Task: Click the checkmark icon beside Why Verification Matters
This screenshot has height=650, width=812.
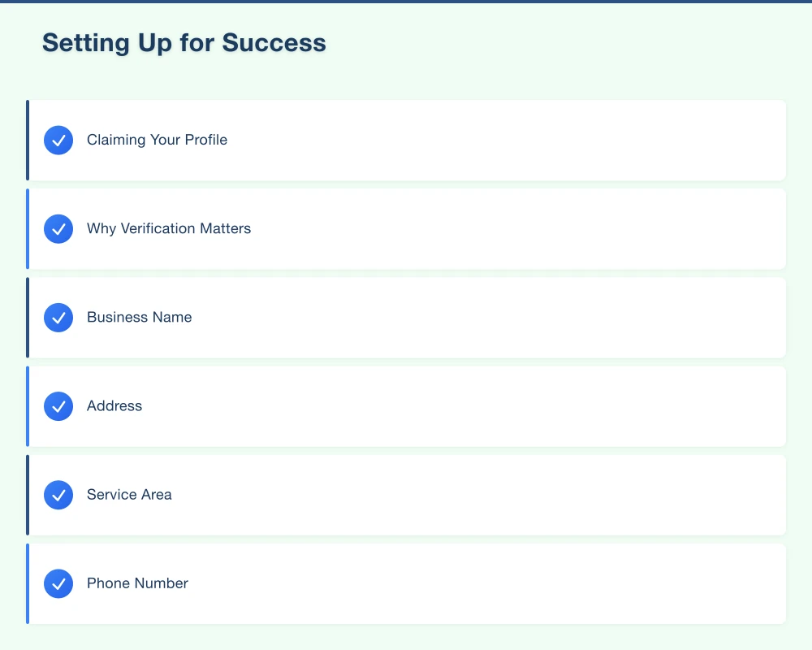Action: pos(58,228)
